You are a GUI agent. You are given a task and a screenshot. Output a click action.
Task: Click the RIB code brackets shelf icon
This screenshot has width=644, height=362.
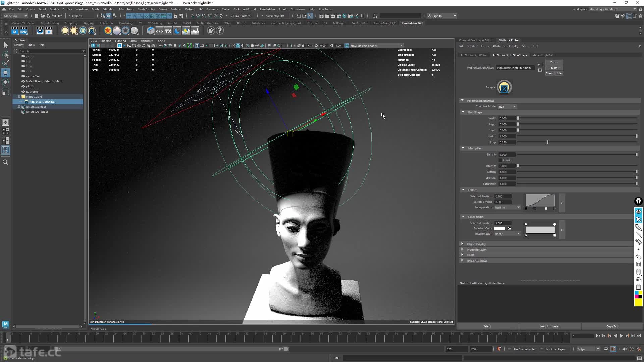[159, 31]
